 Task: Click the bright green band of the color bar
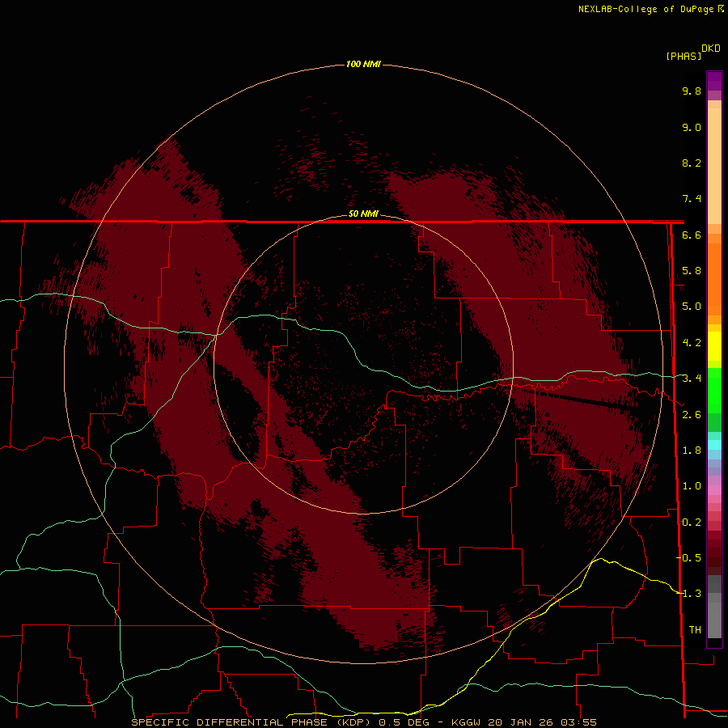(714, 390)
